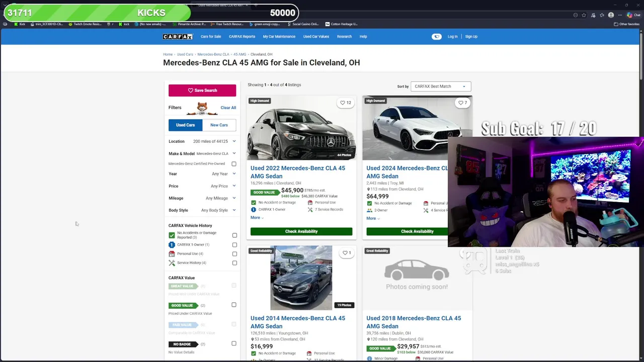Click the Save Search button
The image size is (644, 362).
coord(202,90)
